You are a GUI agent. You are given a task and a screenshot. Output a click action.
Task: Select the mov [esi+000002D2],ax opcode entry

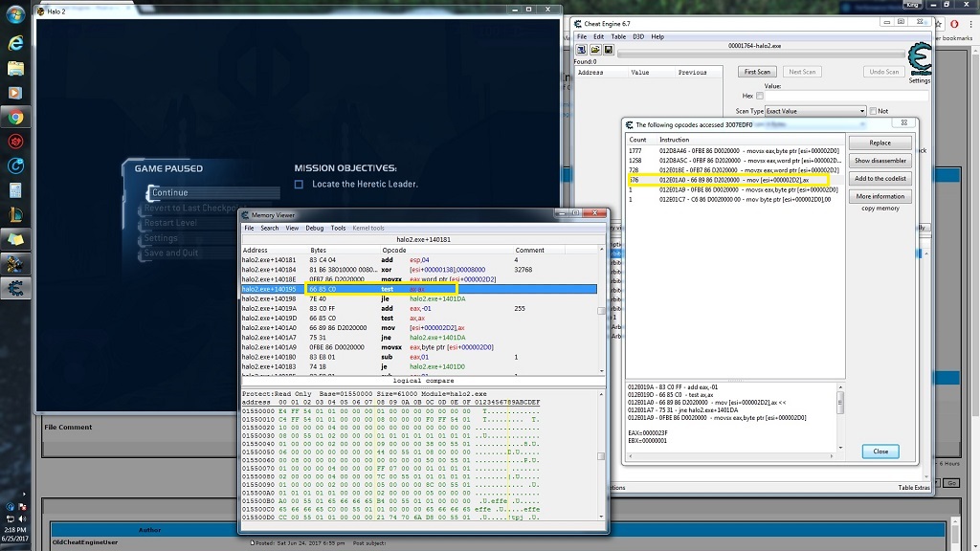pos(734,180)
